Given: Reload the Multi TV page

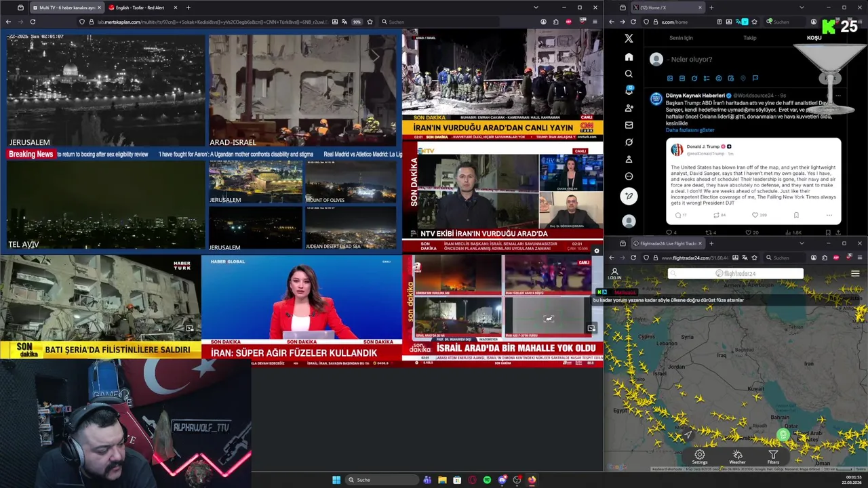Looking at the screenshot, I should click(33, 22).
